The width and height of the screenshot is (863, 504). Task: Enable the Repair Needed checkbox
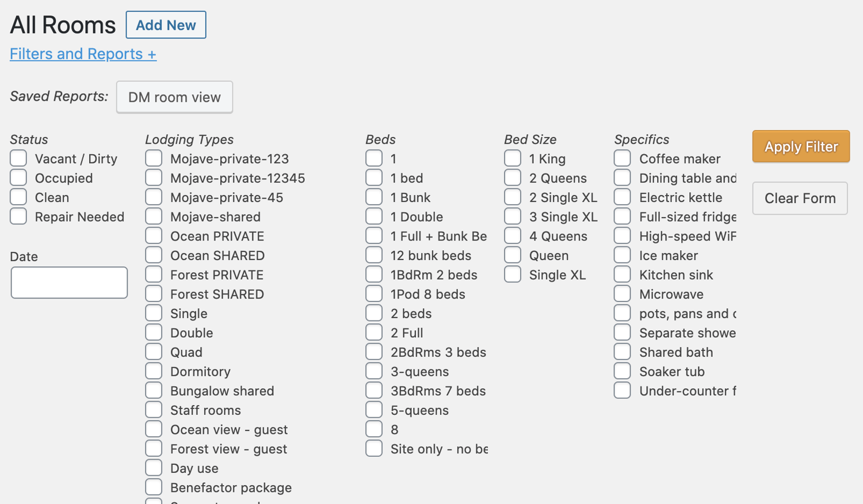click(18, 216)
